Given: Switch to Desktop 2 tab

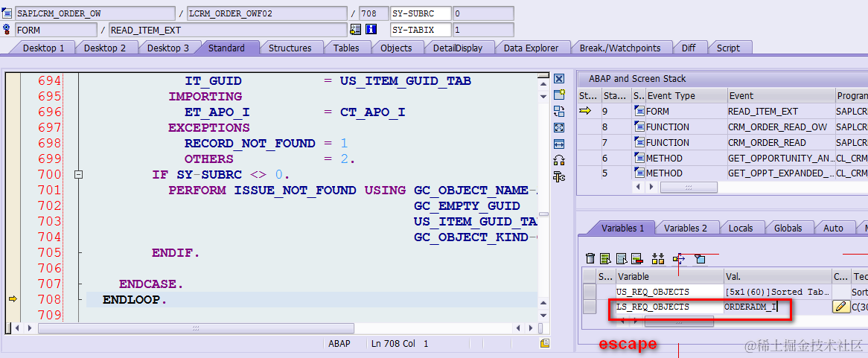Looking at the screenshot, I should pyautogui.click(x=105, y=48).
